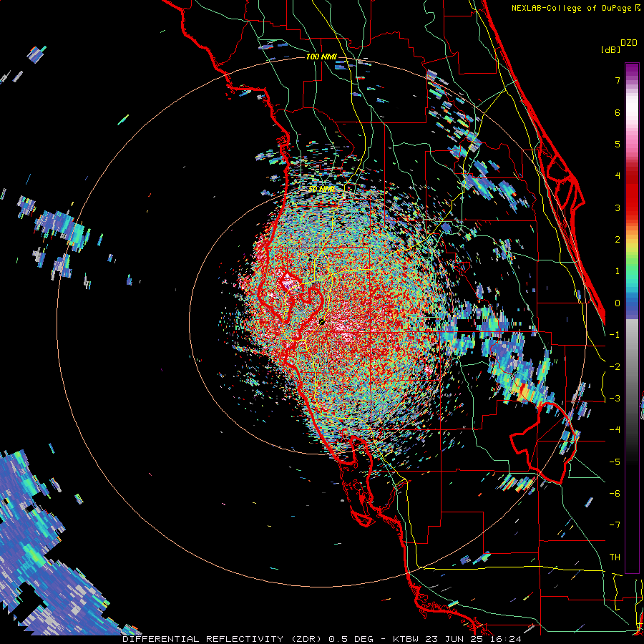Select the 4 value on the color scale
This screenshot has height=644, width=644.
pos(618,176)
